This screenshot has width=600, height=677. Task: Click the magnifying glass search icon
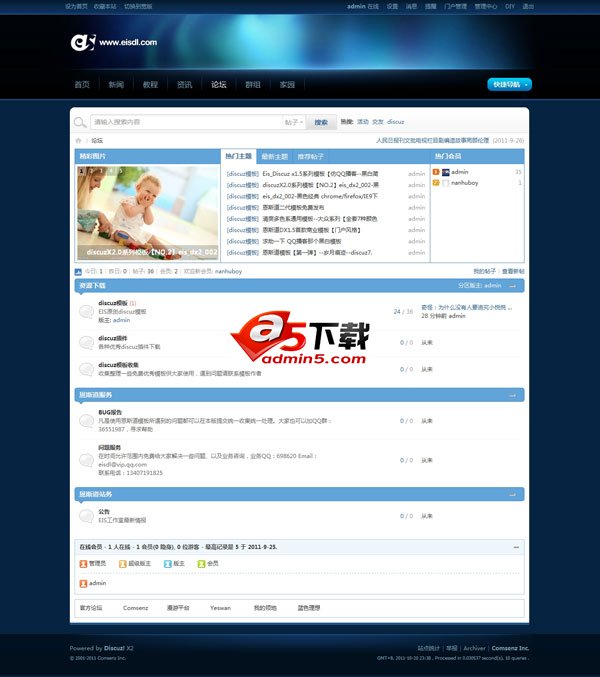(80, 122)
